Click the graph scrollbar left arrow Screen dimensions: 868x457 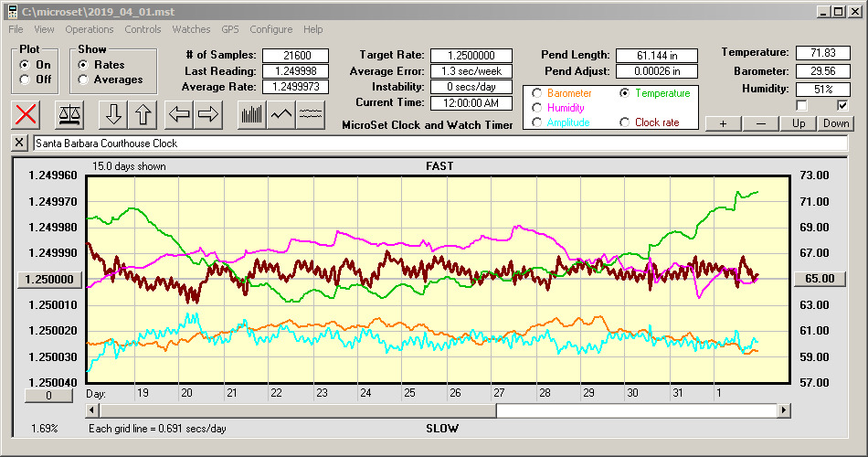tap(93, 410)
